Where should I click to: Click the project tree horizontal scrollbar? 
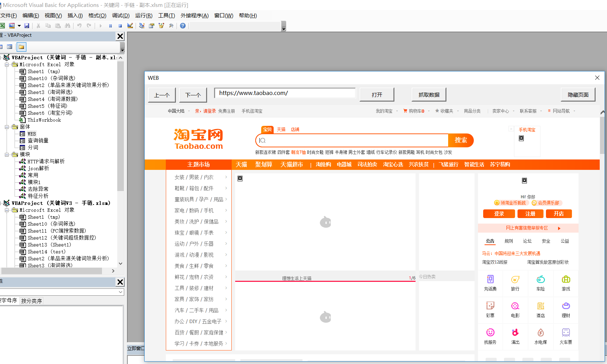(x=52, y=271)
